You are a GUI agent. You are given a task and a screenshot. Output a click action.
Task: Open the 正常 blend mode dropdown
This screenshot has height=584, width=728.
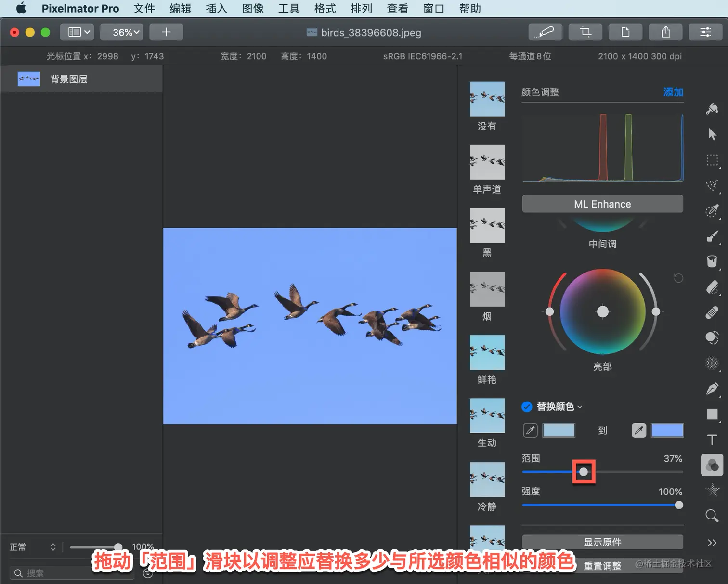tap(33, 547)
